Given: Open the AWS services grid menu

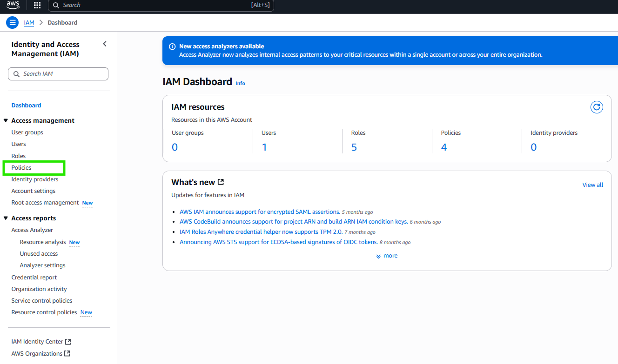Looking at the screenshot, I should coord(37,5).
